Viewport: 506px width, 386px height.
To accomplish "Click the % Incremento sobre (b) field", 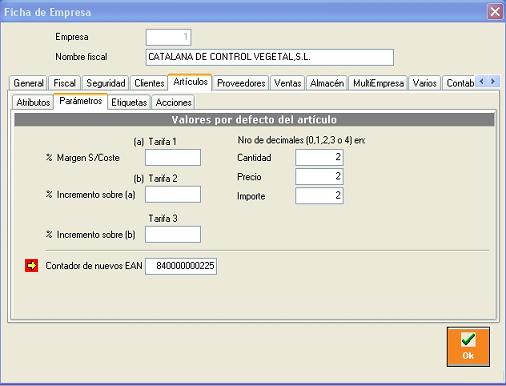I will pos(173,234).
